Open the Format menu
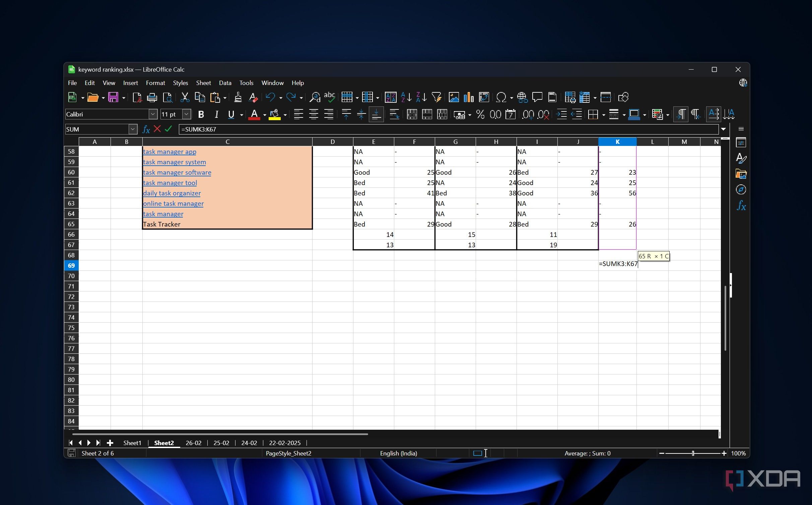 click(x=155, y=83)
